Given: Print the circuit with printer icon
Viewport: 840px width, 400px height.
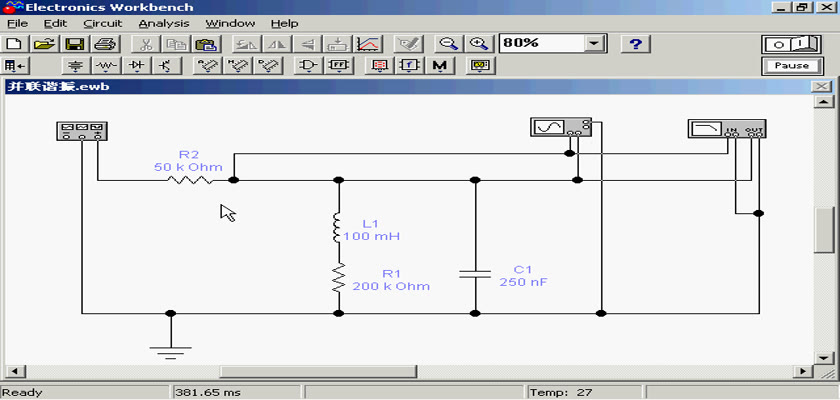Looking at the screenshot, I should 105,44.
